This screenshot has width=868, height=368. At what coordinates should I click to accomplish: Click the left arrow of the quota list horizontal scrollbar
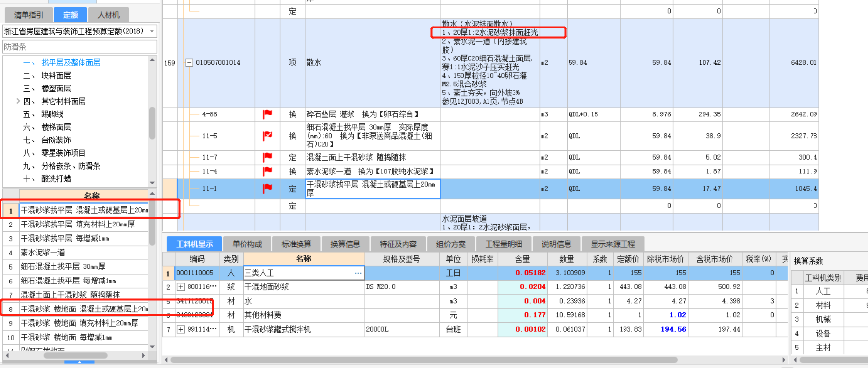(x=7, y=355)
